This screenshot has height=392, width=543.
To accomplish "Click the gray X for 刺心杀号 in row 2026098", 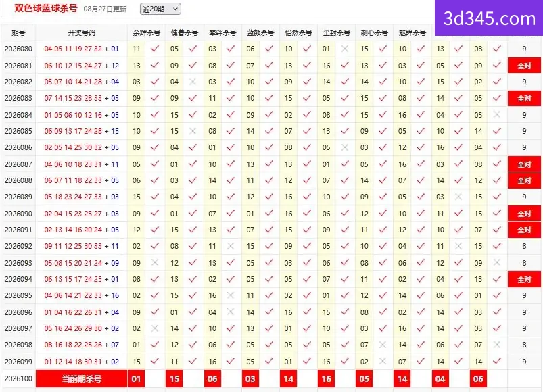I will click(x=382, y=345).
